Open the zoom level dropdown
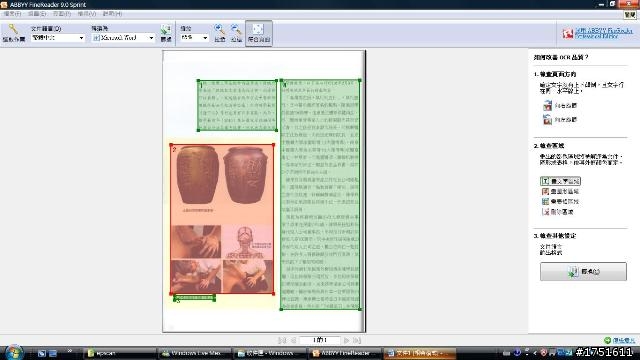The image size is (640, 360). [x=194, y=38]
